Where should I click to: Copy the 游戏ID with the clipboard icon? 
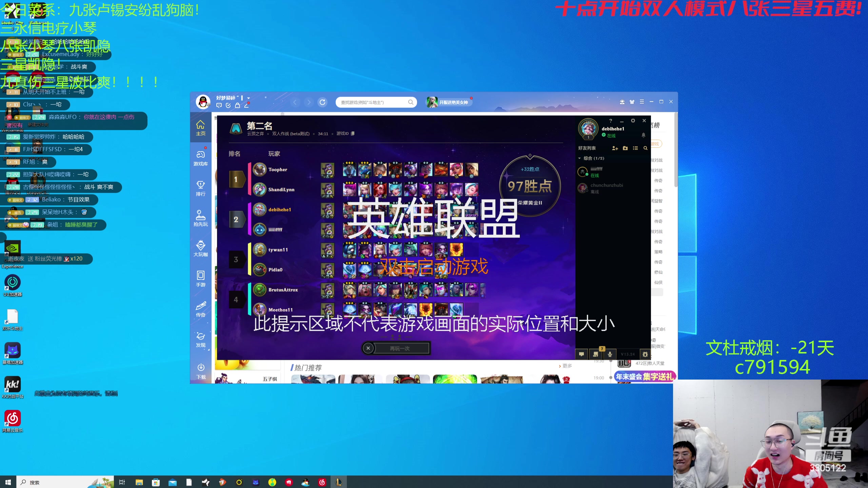click(353, 134)
